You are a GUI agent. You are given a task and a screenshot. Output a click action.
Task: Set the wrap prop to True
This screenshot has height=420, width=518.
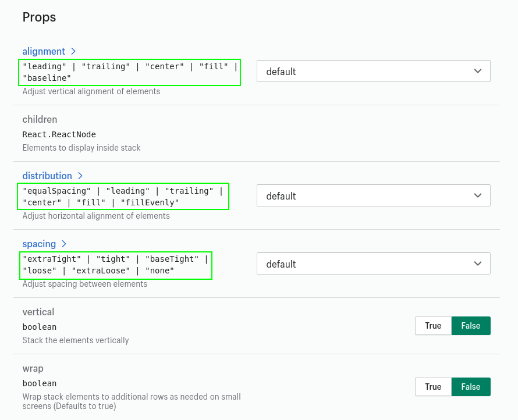(433, 387)
